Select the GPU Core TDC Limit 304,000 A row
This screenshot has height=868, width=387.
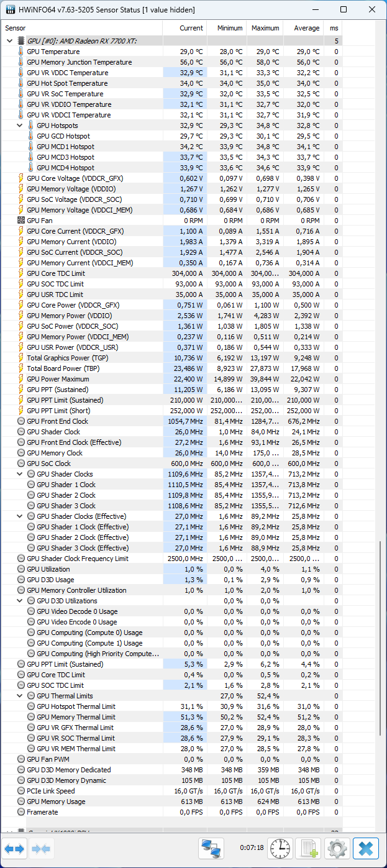click(x=171, y=273)
